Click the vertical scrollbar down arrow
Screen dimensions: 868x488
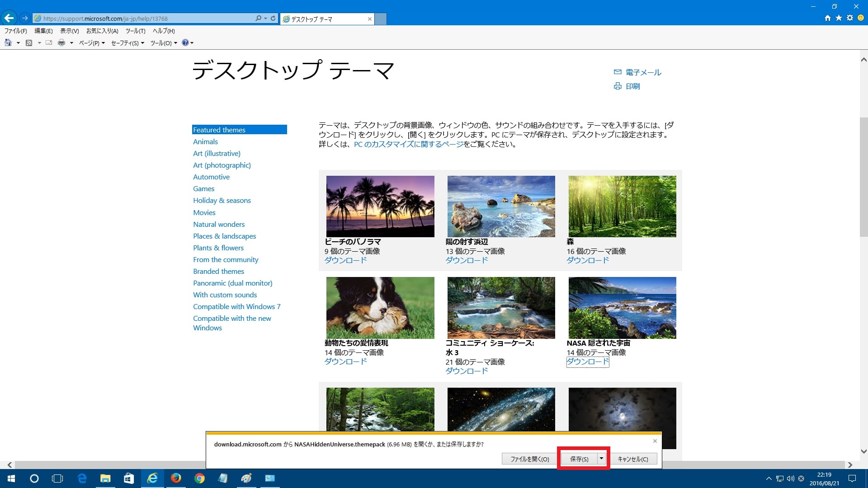click(x=863, y=451)
